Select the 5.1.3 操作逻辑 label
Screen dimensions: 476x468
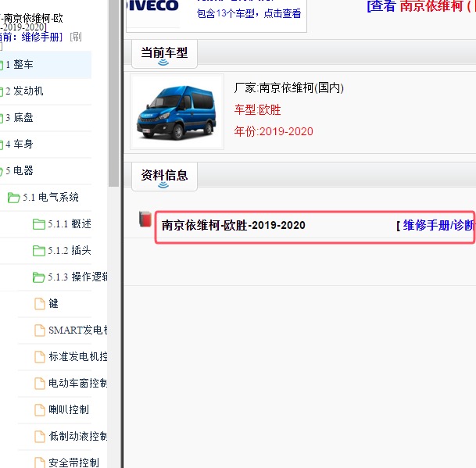pyautogui.click(x=77, y=277)
